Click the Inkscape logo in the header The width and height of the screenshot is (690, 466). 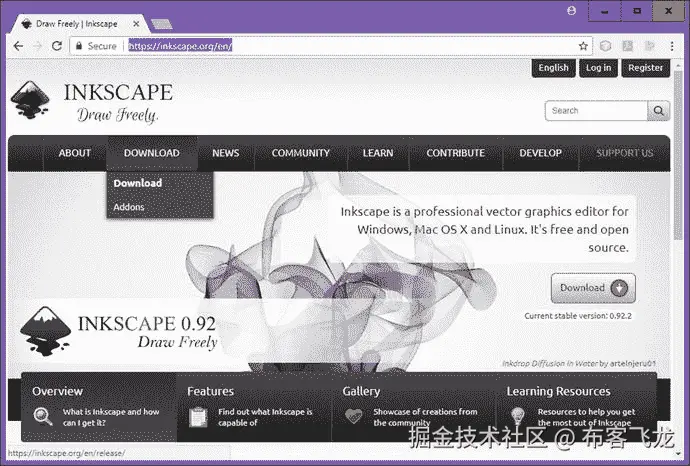(x=30, y=100)
